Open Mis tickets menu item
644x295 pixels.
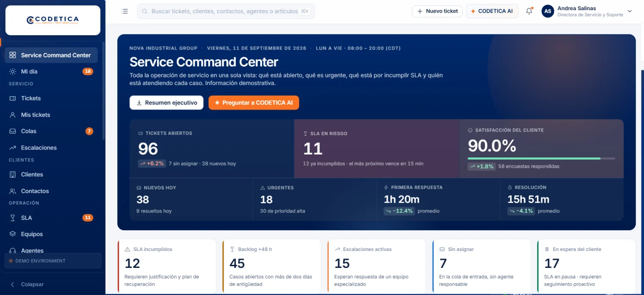(51, 115)
